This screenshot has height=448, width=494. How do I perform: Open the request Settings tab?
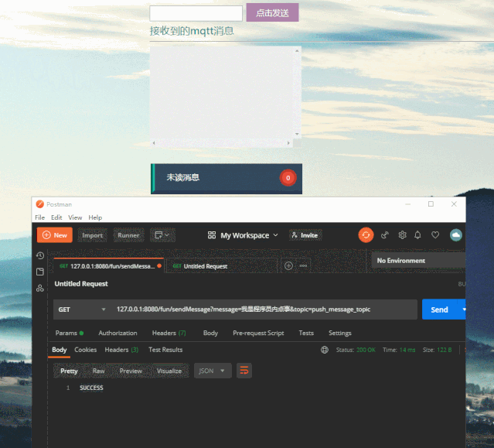point(340,333)
